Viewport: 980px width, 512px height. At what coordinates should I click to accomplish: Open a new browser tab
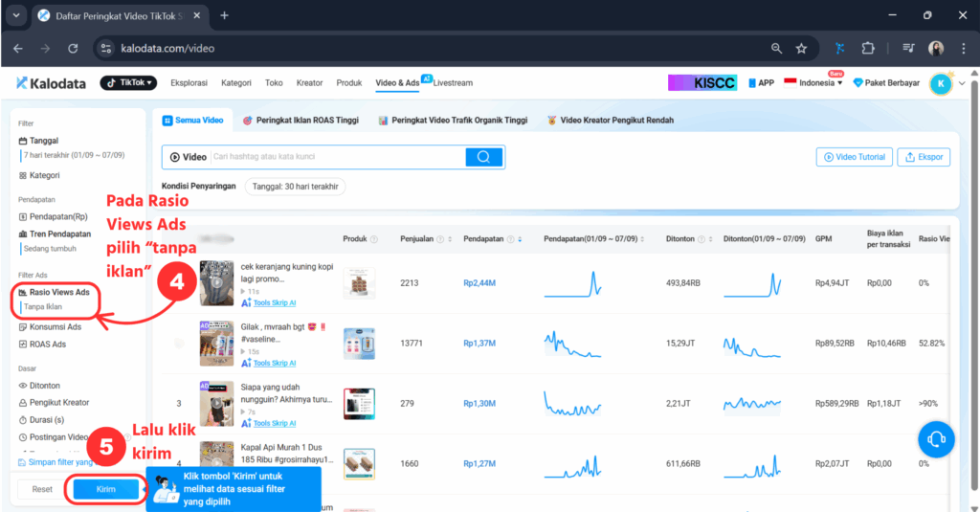pos(224,15)
